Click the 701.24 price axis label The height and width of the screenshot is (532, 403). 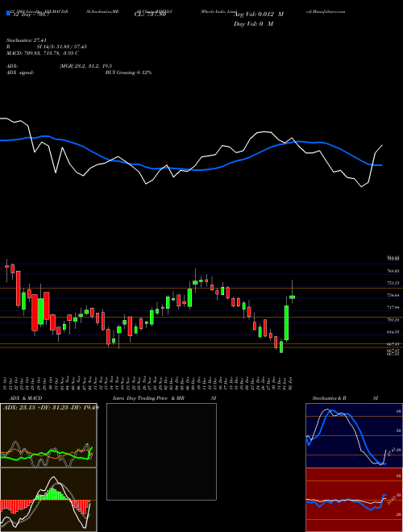tap(393, 320)
